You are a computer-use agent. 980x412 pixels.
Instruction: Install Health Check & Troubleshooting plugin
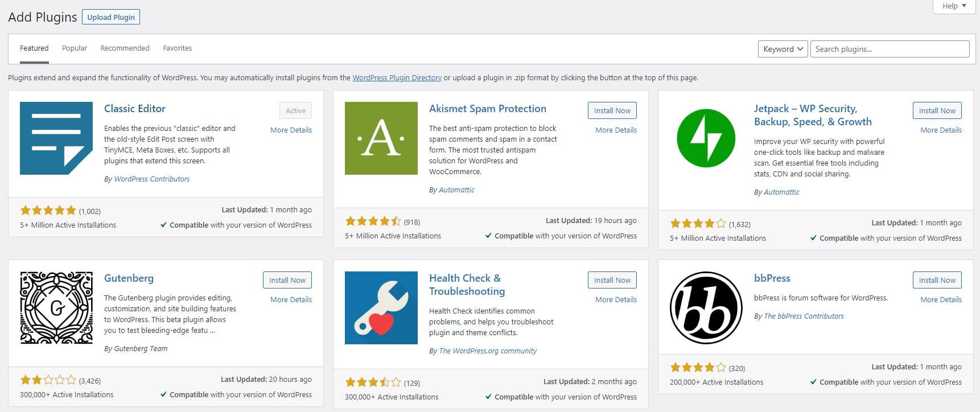pos(612,280)
